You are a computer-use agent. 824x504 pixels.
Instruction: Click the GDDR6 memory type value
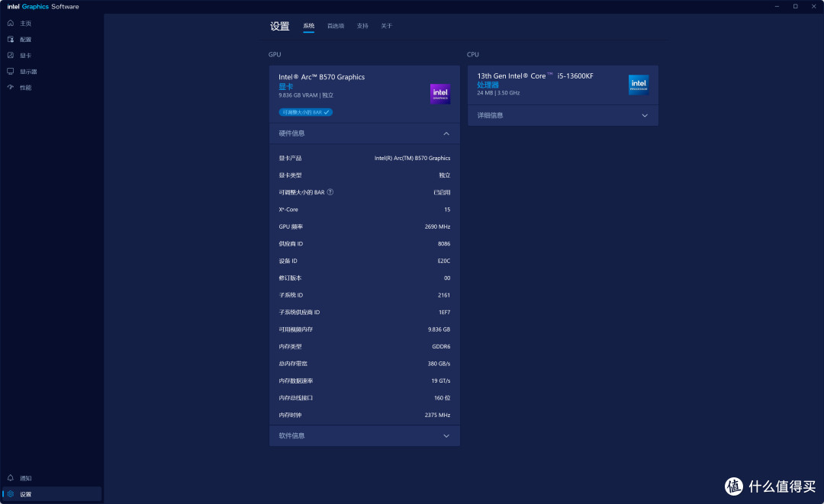click(441, 346)
